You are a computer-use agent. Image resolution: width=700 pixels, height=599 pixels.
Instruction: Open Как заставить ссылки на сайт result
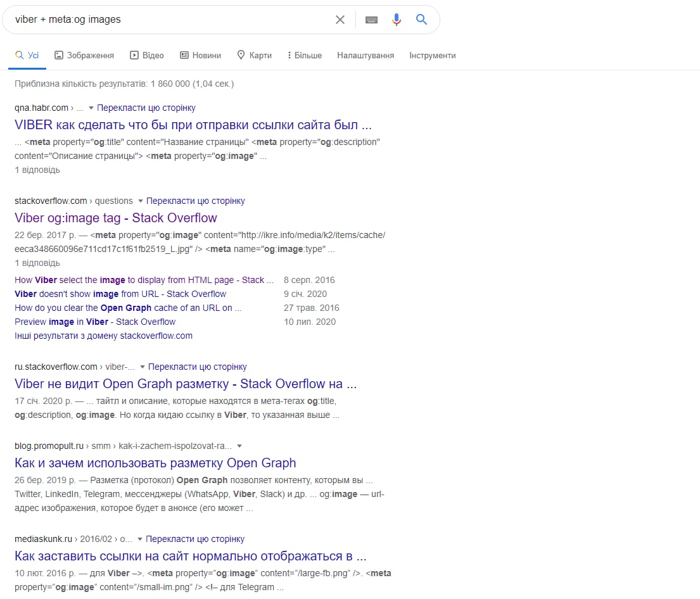pyautogui.click(x=191, y=556)
